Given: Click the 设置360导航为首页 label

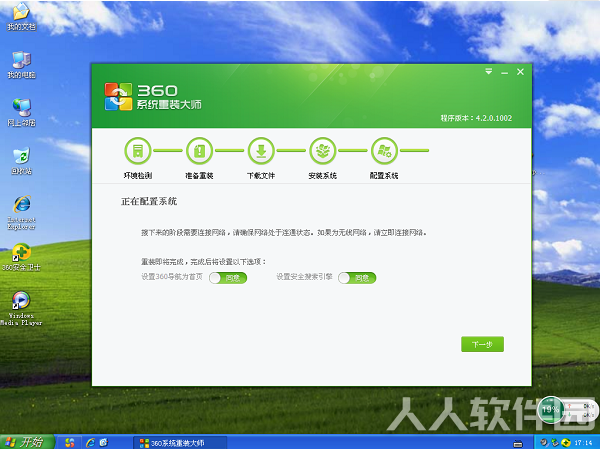Looking at the screenshot, I should pos(172,277).
